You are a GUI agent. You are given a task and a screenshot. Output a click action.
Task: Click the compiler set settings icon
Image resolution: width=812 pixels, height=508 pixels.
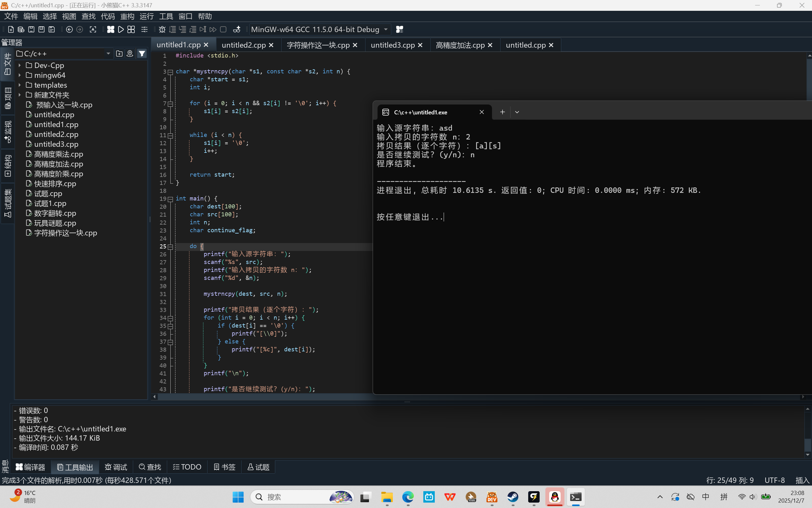coord(399,30)
